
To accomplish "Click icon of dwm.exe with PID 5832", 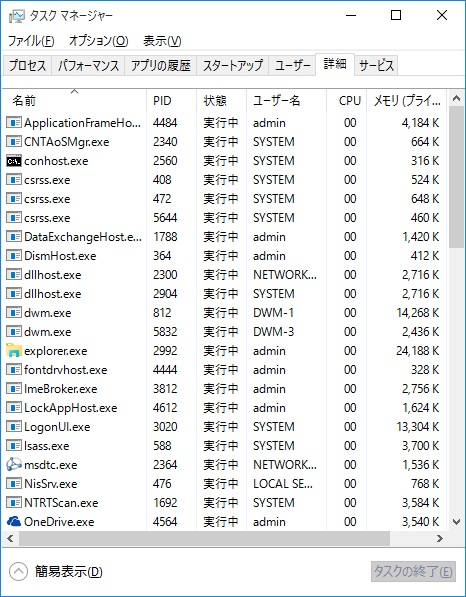I will coord(14,332).
